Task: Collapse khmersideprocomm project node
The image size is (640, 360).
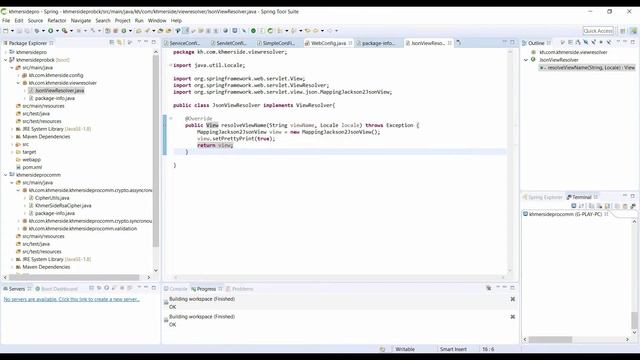Action: 6,175
